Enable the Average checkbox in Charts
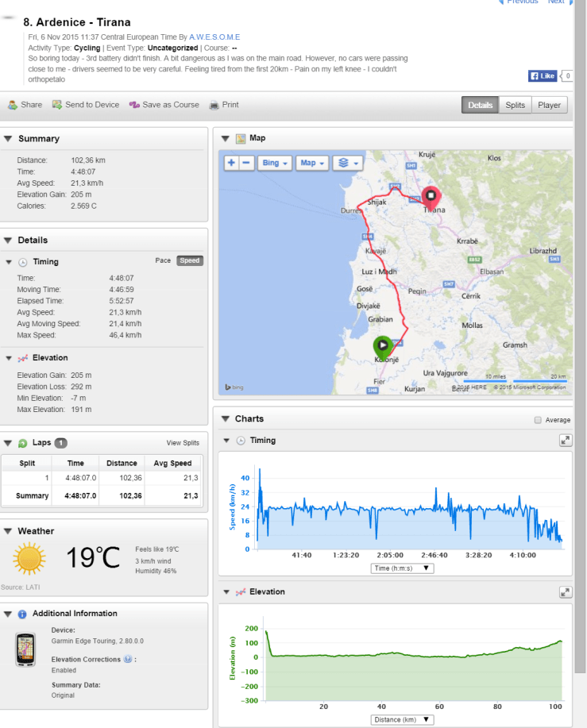587x728 pixels. coord(538,420)
